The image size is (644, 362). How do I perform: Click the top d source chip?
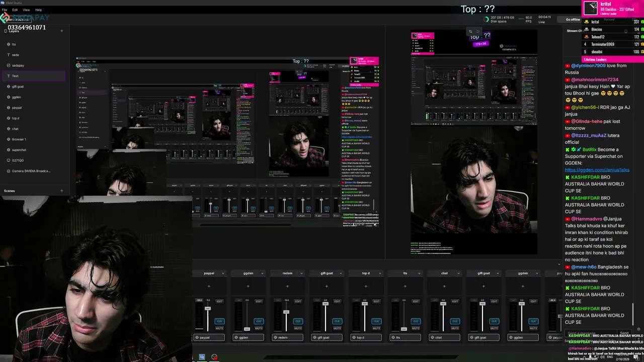pyautogui.click(x=366, y=338)
